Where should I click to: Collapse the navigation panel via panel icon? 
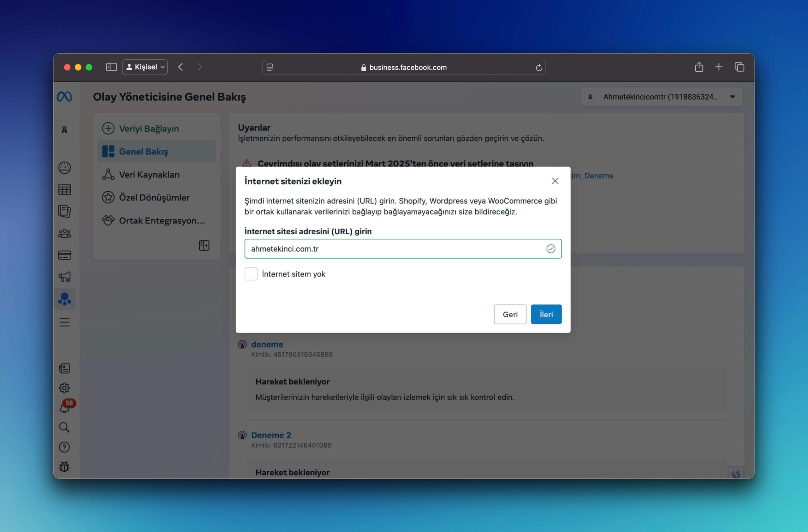(x=204, y=245)
